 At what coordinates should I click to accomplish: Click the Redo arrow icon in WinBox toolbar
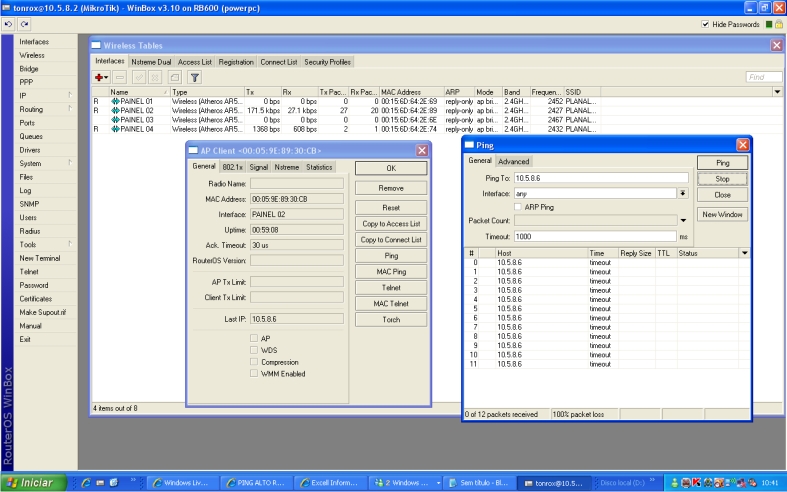[x=25, y=24]
